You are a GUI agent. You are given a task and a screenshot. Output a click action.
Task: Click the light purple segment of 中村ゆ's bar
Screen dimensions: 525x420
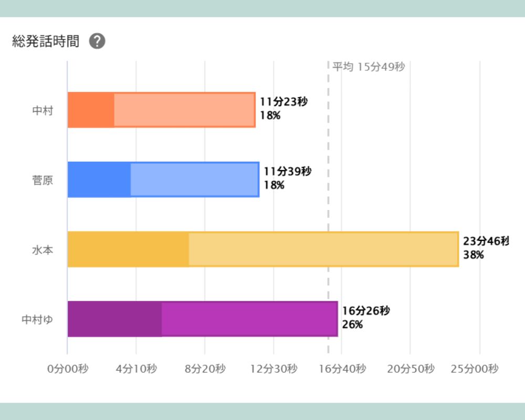click(x=249, y=319)
